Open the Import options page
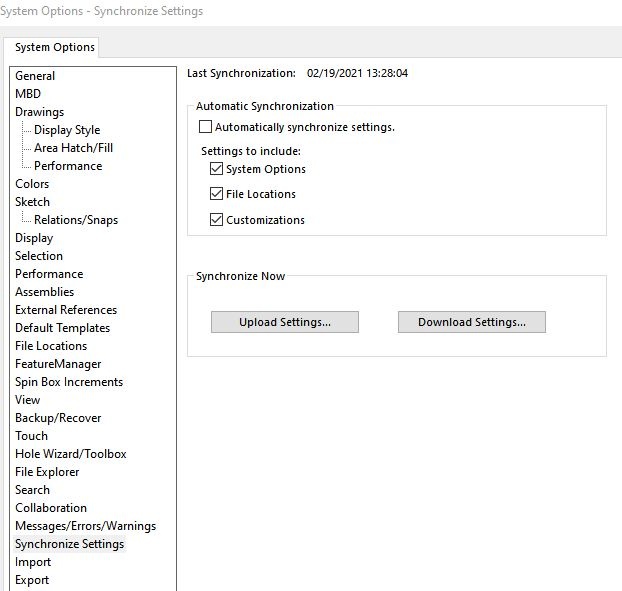 (x=33, y=562)
